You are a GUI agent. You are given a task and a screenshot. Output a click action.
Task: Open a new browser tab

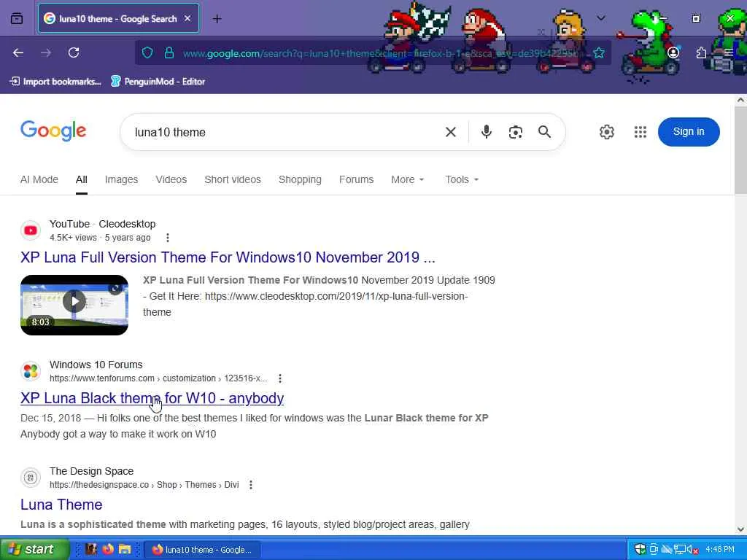coord(217,18)
